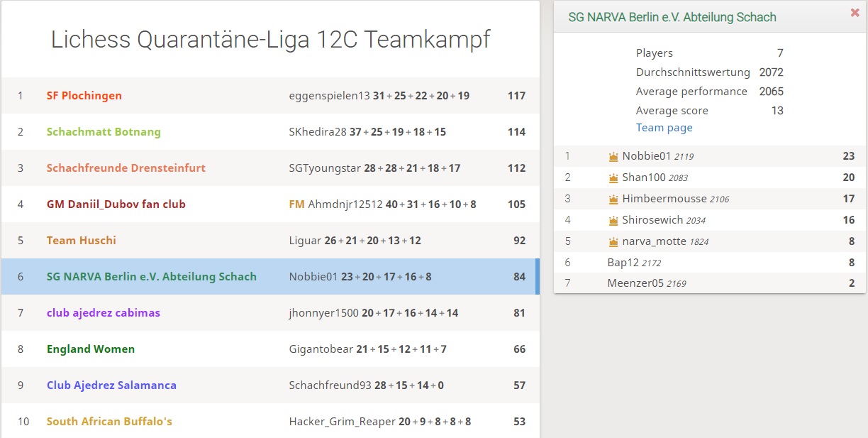Open South African Buffalo's team

pyautogui.click(x=109, y=422)
